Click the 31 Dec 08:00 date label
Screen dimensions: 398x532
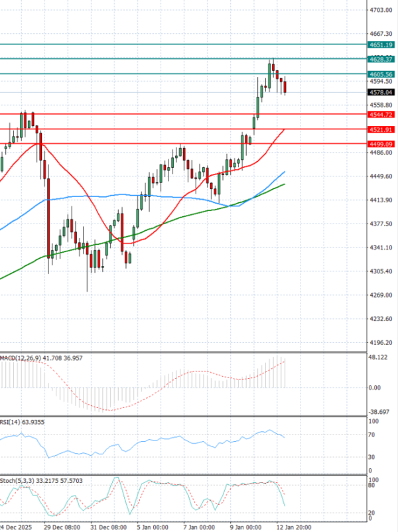[109, 526]
